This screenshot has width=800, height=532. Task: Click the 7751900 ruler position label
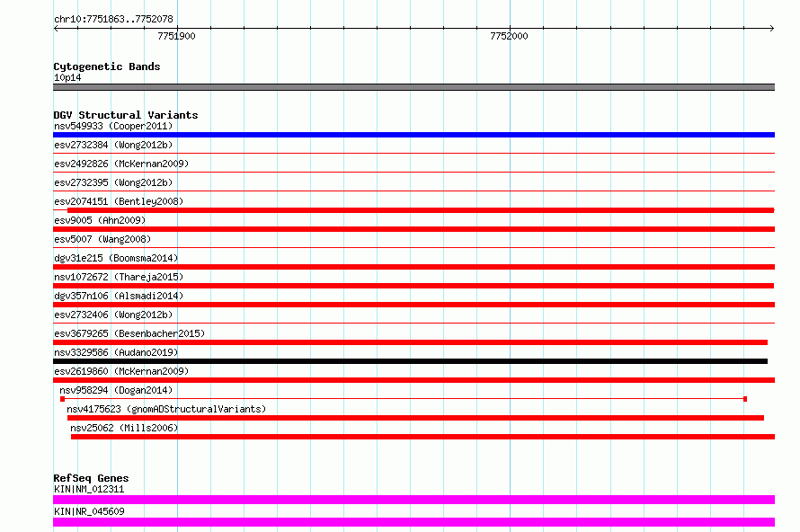pos(176,36)
